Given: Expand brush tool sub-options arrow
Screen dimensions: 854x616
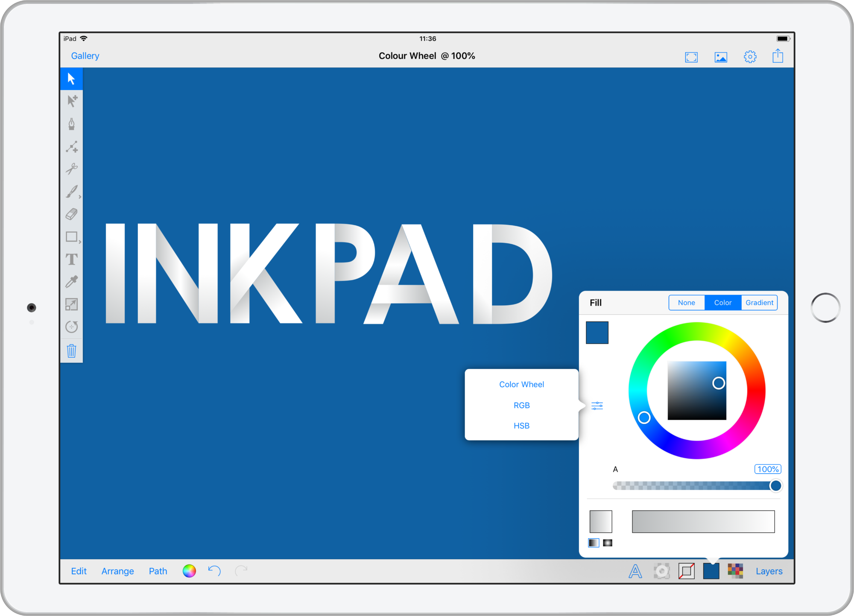Looking at the screenshot, I should [x=80, y=197].
